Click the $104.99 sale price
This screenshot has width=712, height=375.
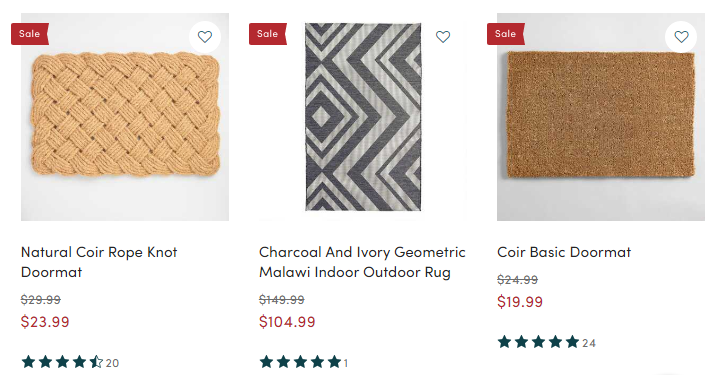[x=287, y=322]
